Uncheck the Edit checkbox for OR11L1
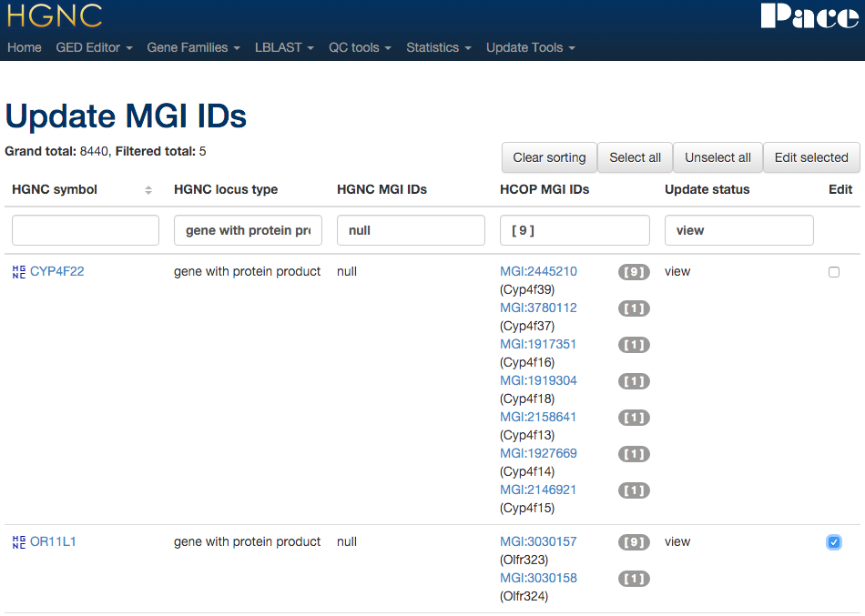Screen dimensions: 865x616 pos(834,542)
